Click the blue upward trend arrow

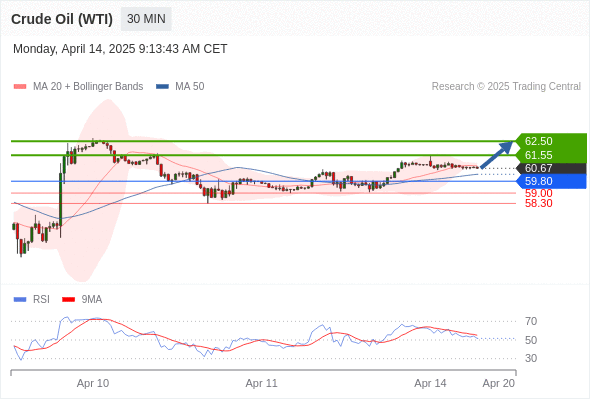(x=497, y=155)
